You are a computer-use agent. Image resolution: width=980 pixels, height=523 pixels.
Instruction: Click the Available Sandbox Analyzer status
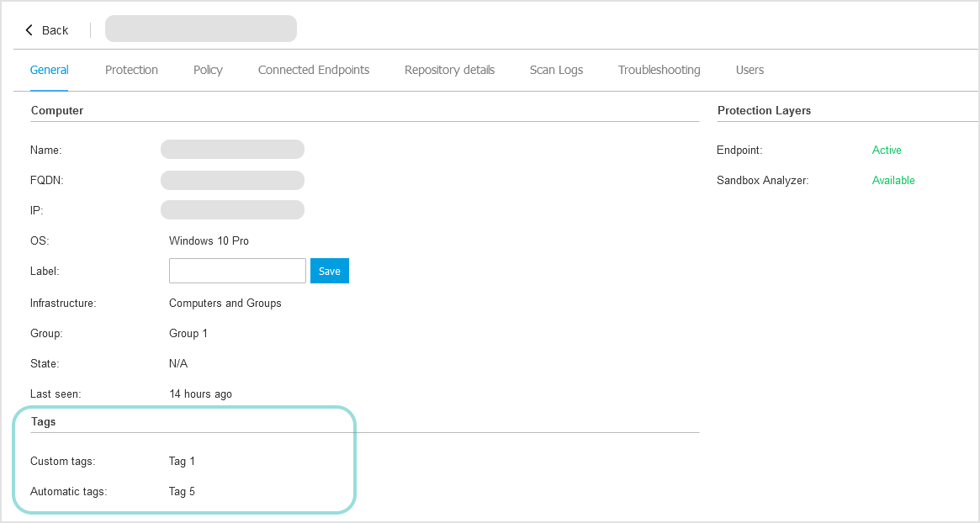(893, 180)
